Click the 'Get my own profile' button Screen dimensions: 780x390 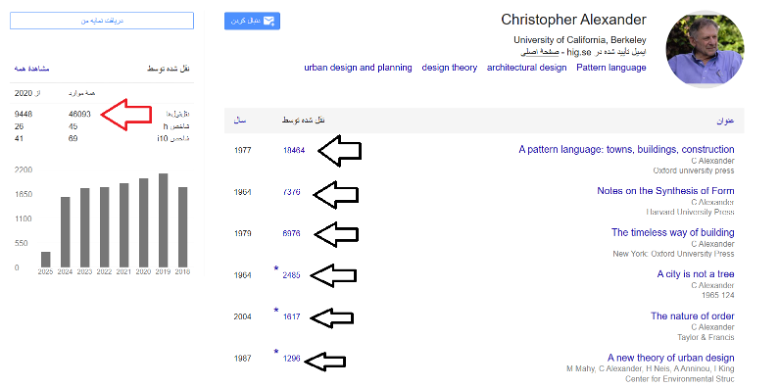(x=102, y=21)
